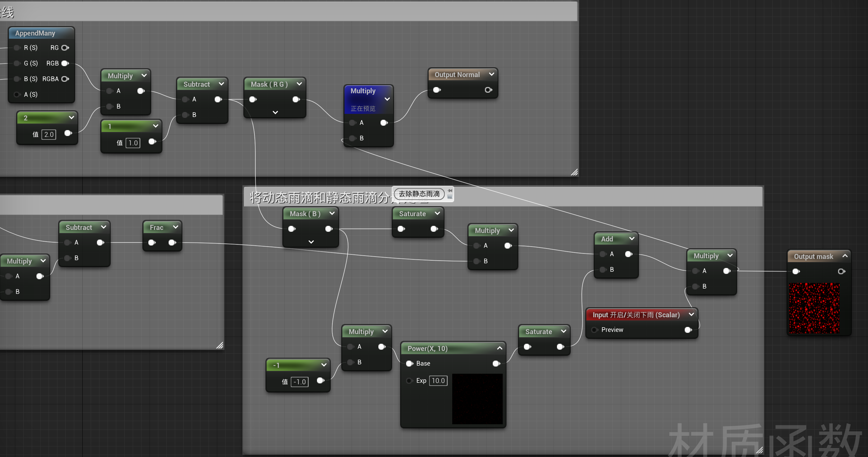Expand the Input 开启/关闭下雨 Scalar node
Image resolution: width=868 pixels, height=457 pixels.
pos(691,314)
